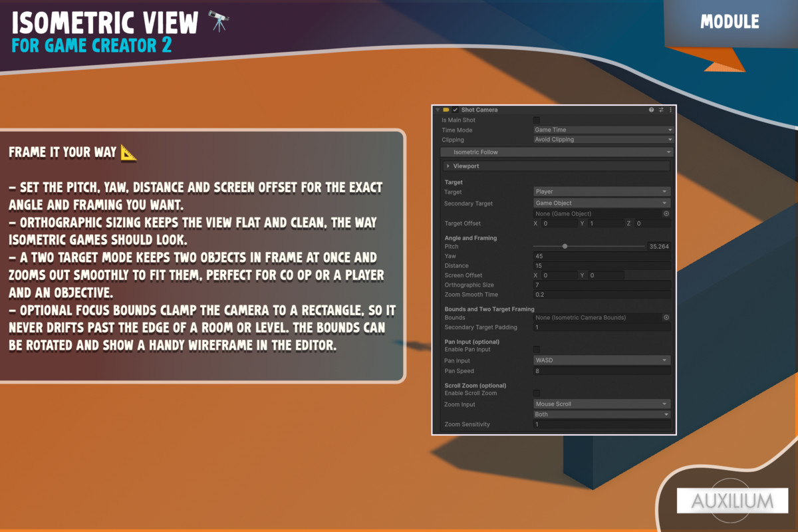
Task: Tick the Is Main Shot checkbox
Action: (x=537, y=120)
